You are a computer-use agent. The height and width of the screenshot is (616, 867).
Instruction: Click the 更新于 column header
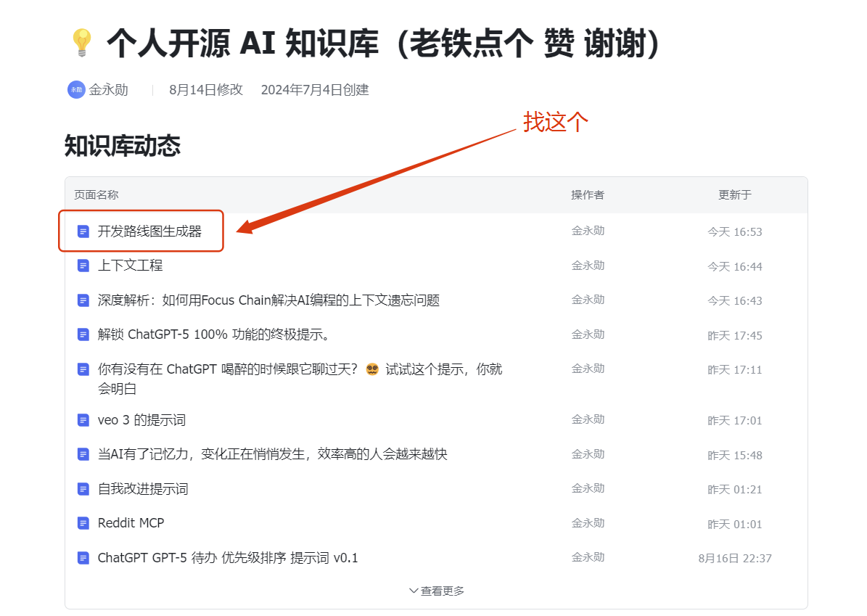735,194
